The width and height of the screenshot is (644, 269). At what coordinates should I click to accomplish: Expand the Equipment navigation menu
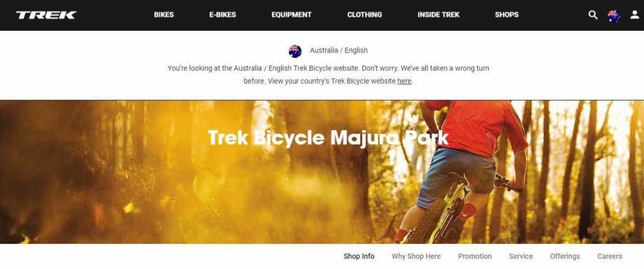point(291,15)
